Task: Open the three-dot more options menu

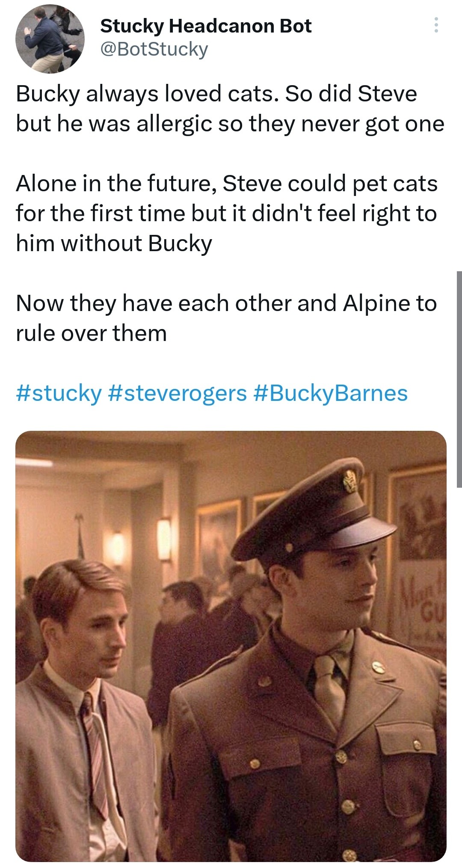Action: 436,25
